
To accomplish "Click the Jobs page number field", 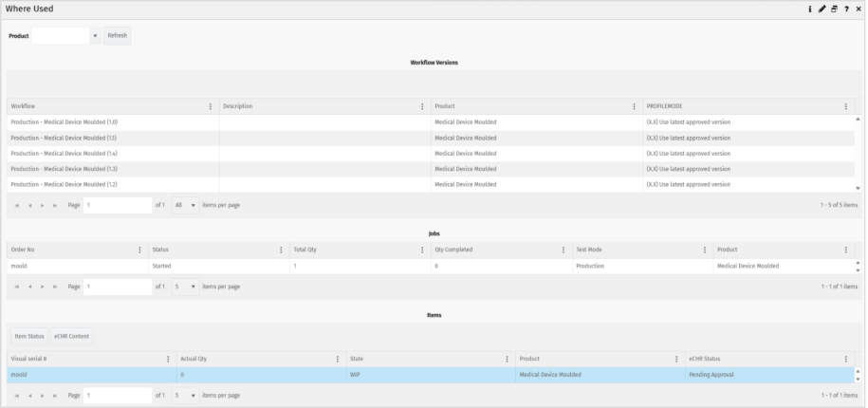I will 118,287.
